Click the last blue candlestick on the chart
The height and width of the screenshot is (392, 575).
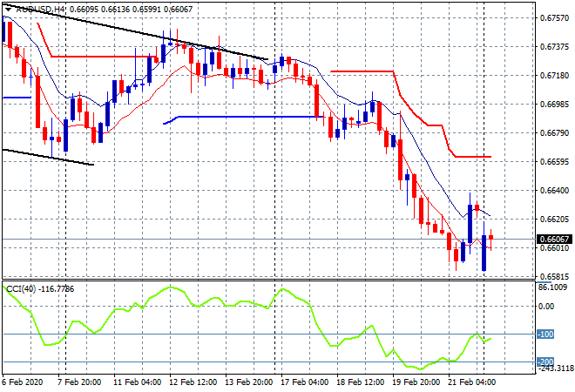click(484, 253)
